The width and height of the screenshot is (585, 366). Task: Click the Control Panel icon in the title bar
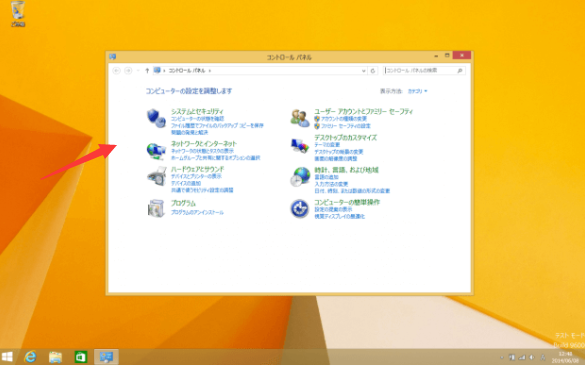(112, 57)
